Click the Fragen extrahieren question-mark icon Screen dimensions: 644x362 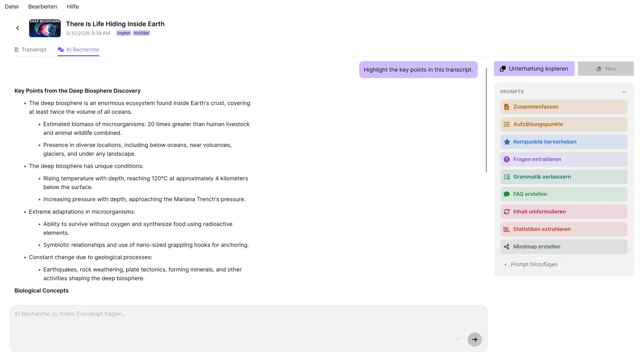click(507, 159)
